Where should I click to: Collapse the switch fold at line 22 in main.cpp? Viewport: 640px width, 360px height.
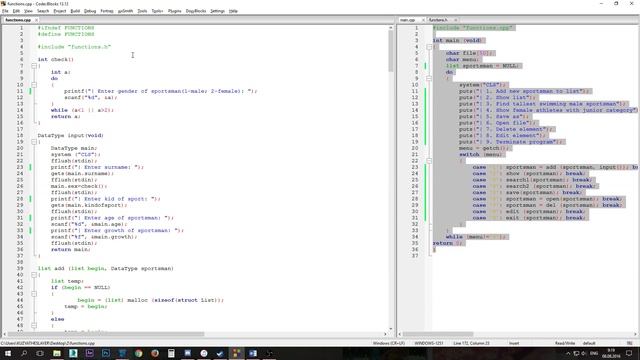tap(429, 161)
